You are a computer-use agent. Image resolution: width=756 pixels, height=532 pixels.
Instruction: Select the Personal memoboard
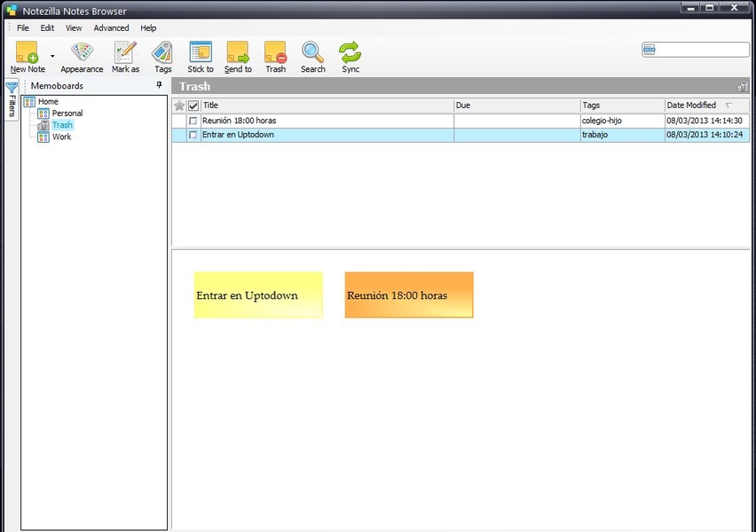[x=67, y=113]
